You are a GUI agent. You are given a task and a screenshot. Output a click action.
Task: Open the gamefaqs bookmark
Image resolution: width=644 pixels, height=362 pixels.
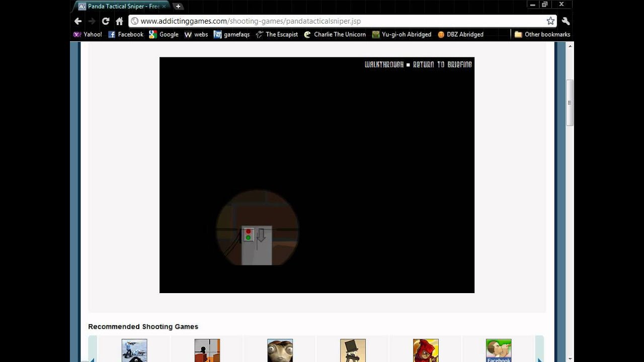pyautogui.click(x=231, y=35)
